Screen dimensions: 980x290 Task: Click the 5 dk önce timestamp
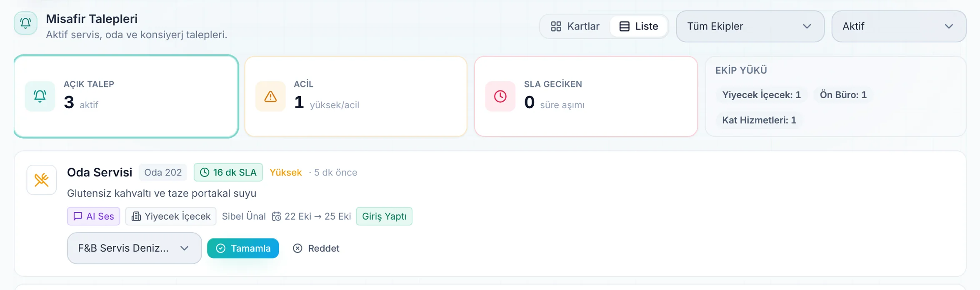335,172
